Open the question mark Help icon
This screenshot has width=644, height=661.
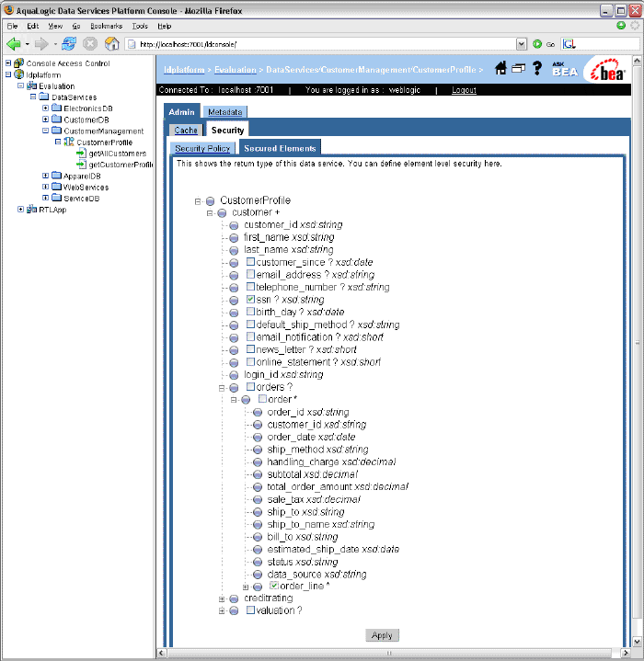(x=537, y=68)
